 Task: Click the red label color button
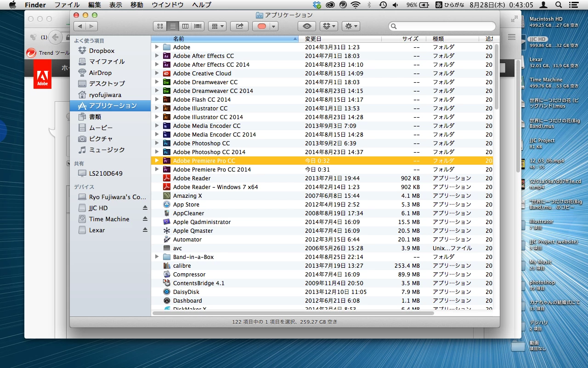pyautogui.click(x=261, y=26)
